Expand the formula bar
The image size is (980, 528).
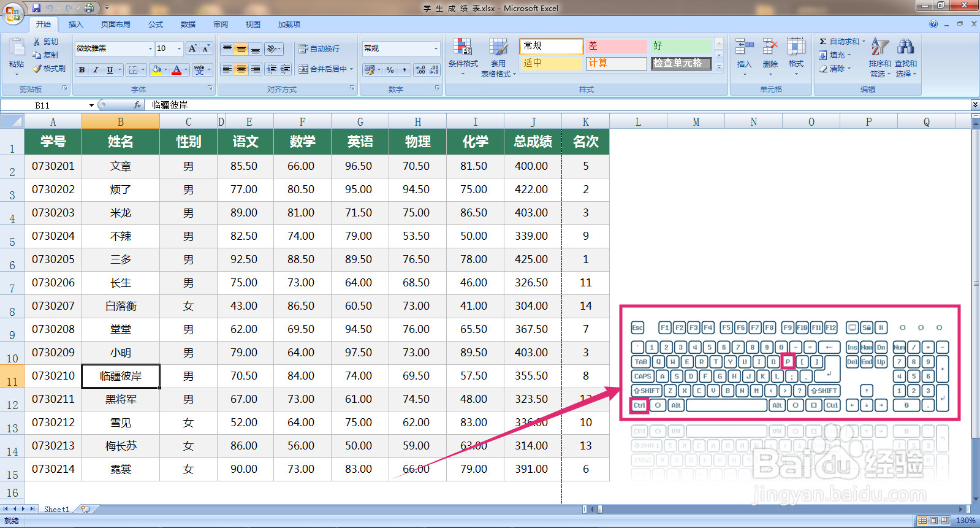[x=974, y=105]
